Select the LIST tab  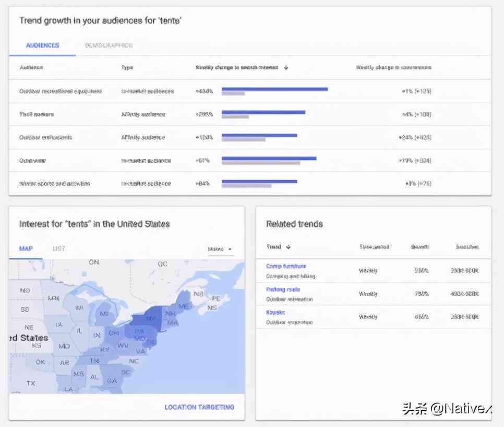(59, 248)
